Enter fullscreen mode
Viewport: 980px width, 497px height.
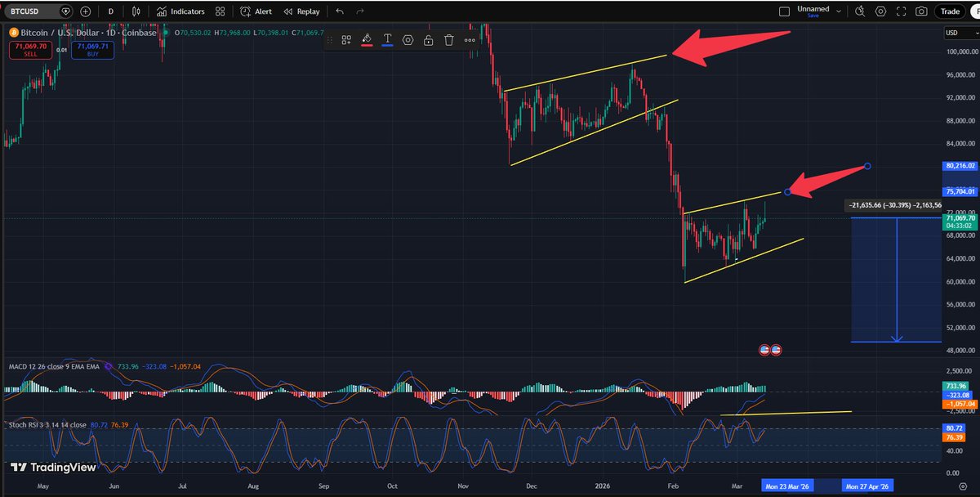901,11
